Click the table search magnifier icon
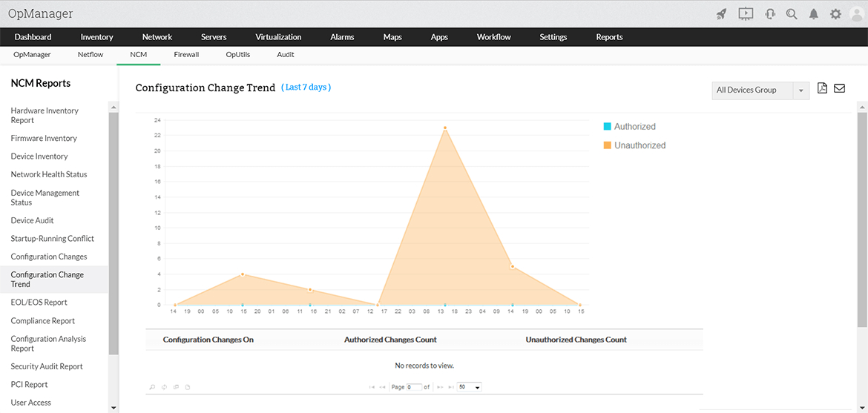The image size is (868, 413). click(x=151, y=387)
